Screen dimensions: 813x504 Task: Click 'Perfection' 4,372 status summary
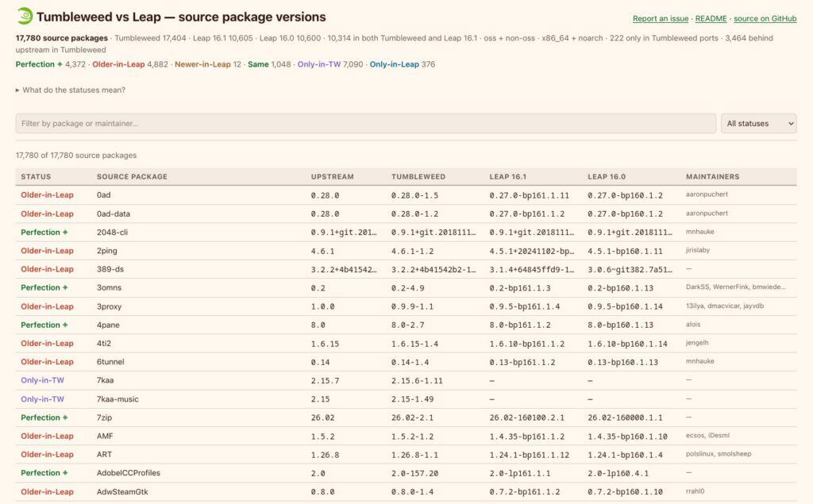(50, 64)
